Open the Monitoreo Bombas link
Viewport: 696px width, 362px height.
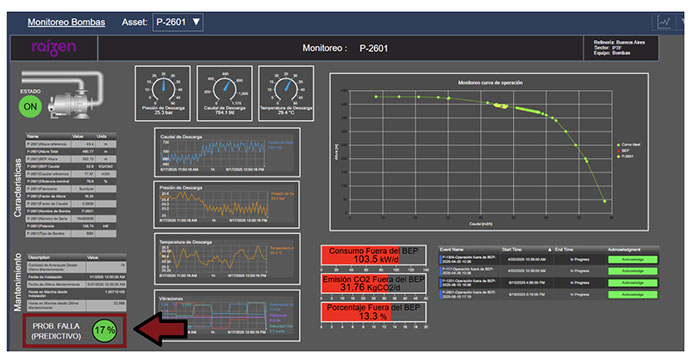67,22
